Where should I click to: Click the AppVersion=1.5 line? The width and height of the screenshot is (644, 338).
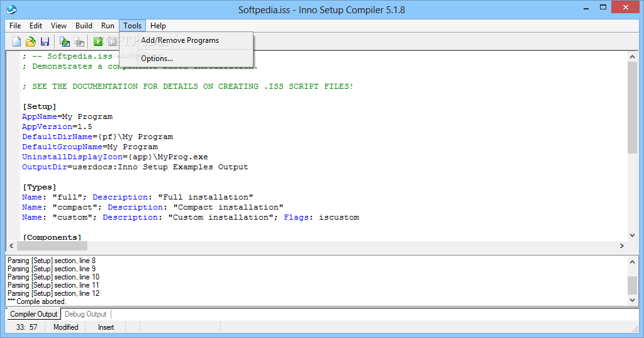pyautogui.click(x=57, y=127)
